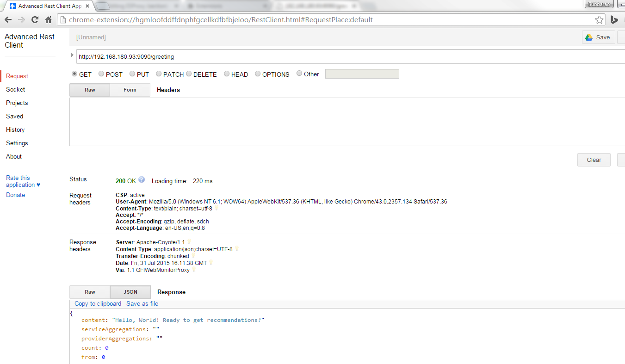Image resolution: width=625 pixels, height=364 pixels.
Task: Collapse the JSON root brace in response
Action: [x=71, y=313]
